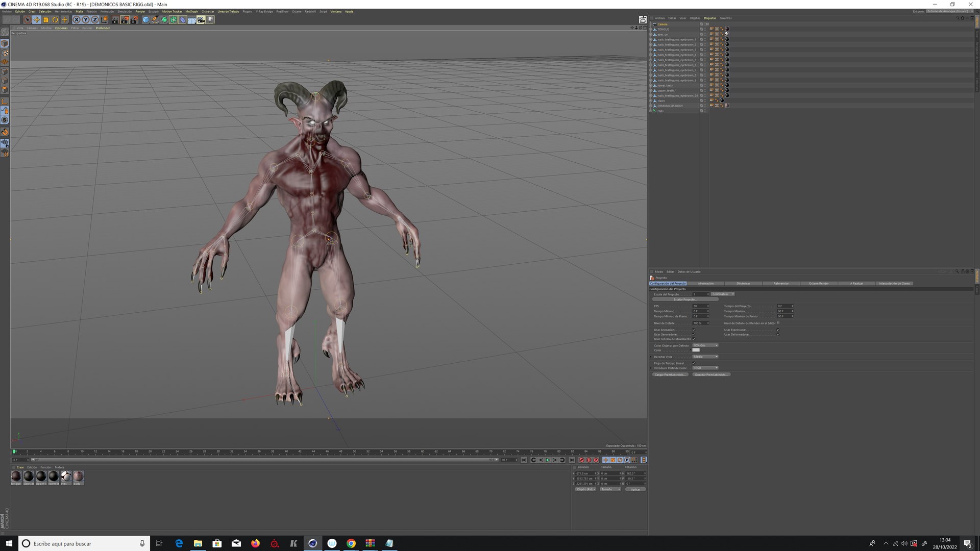The height and width of the screenshot is (551, 980).
Task: Toggle the Y axis lock
Action: tap(86, 19)
